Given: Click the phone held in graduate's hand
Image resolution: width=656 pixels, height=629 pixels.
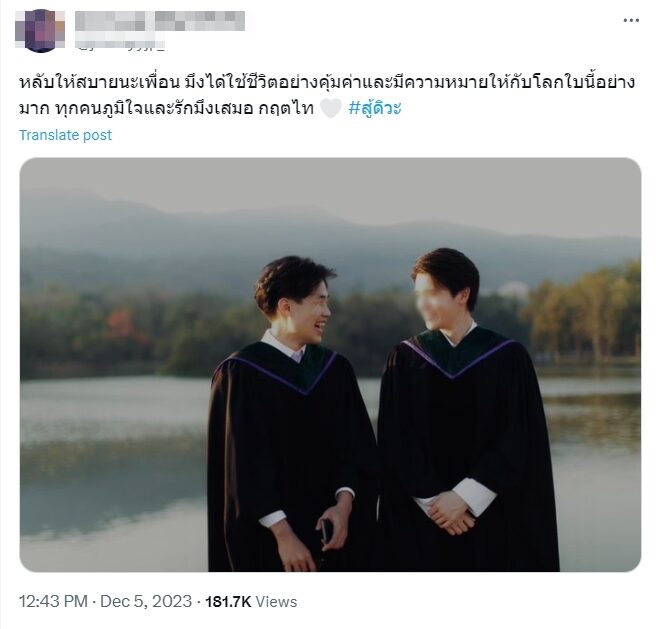Looking at the screenshot, I should pyautogui.click(x=325, y=531).
